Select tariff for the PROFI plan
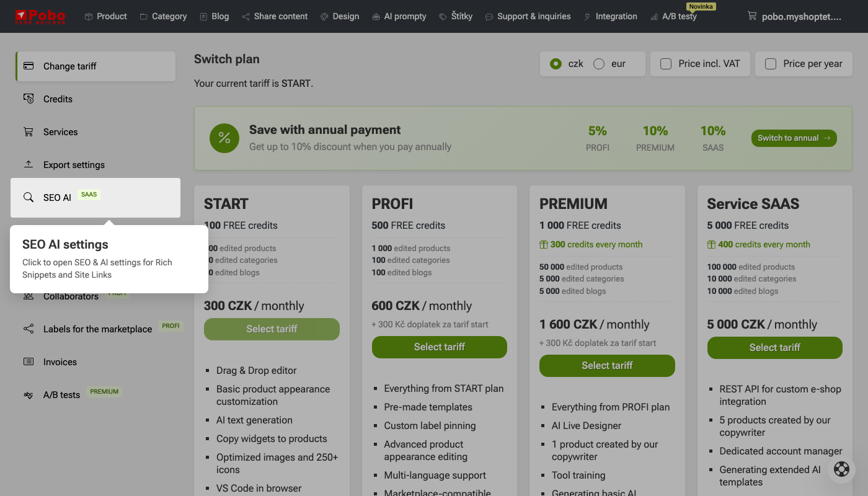The width and height of the screenshot is (868, 496). (x=440, y=347)
